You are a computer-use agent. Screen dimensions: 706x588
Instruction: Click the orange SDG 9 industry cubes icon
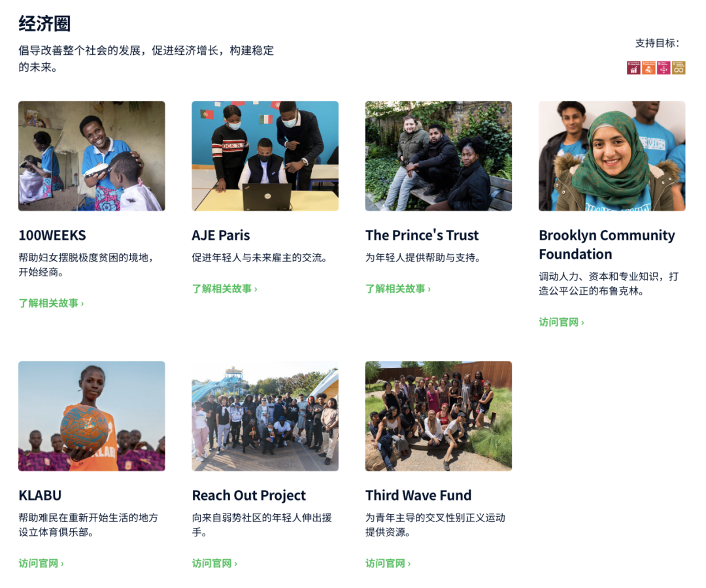(x=648, y=68)
